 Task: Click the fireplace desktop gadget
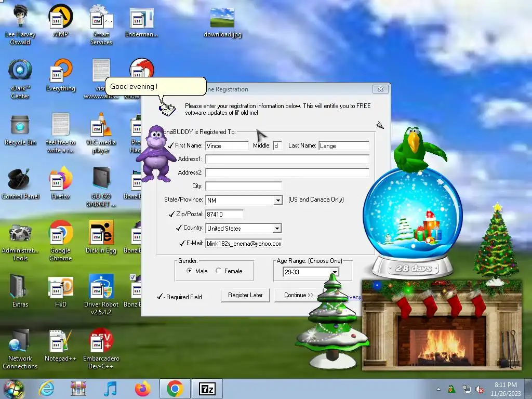[x=442, y=325]
